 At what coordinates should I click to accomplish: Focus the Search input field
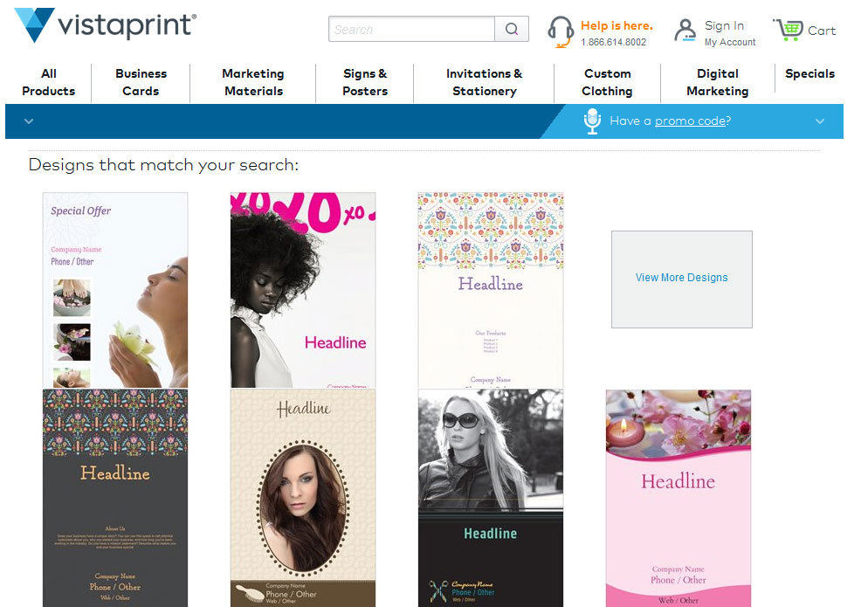click(x=411, y=29)
